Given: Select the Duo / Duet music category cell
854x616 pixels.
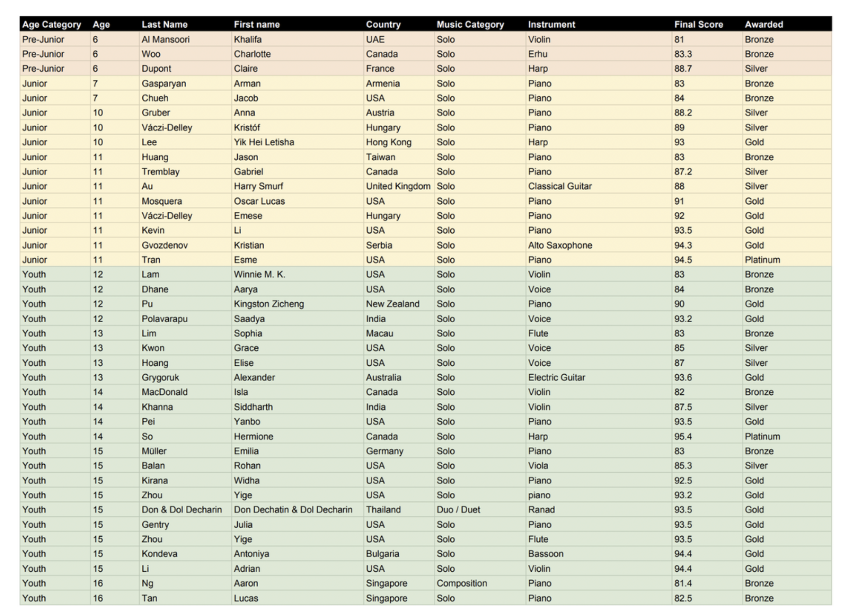Looking at the screenshot, I should 458,510.
